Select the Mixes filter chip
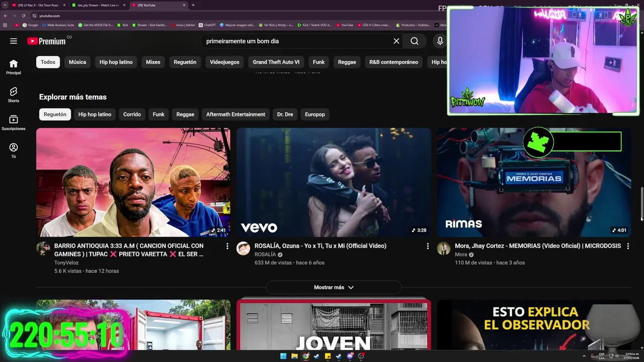Image resolution: width=644 pixels, height=362 pixels. click(153, 62)
